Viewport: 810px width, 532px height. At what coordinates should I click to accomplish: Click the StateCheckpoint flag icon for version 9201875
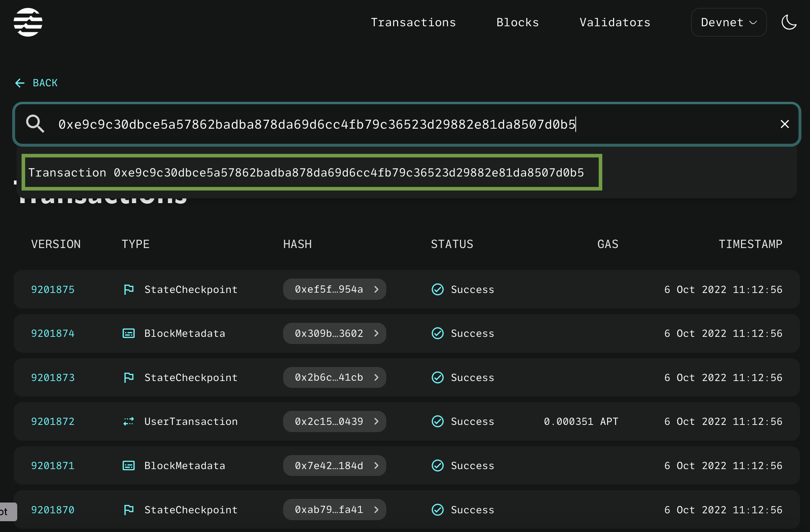pyautogui.click(x=129, y=289)
